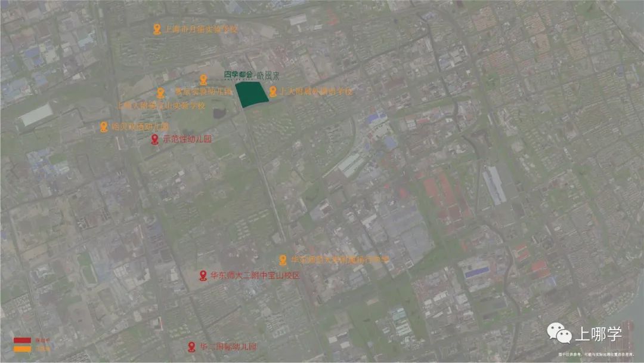The image size is (644, 363).
Task: Click the orange pin beside 华东师范大学附属 school label
Action: coord(283,260)
